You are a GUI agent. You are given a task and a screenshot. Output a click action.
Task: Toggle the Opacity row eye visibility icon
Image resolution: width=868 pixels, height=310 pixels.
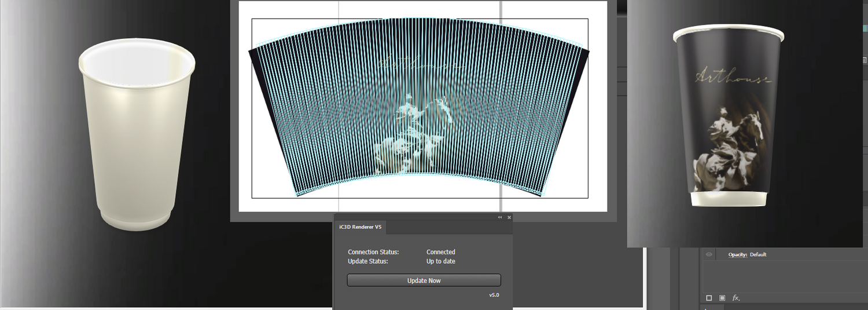click(709, 254)
